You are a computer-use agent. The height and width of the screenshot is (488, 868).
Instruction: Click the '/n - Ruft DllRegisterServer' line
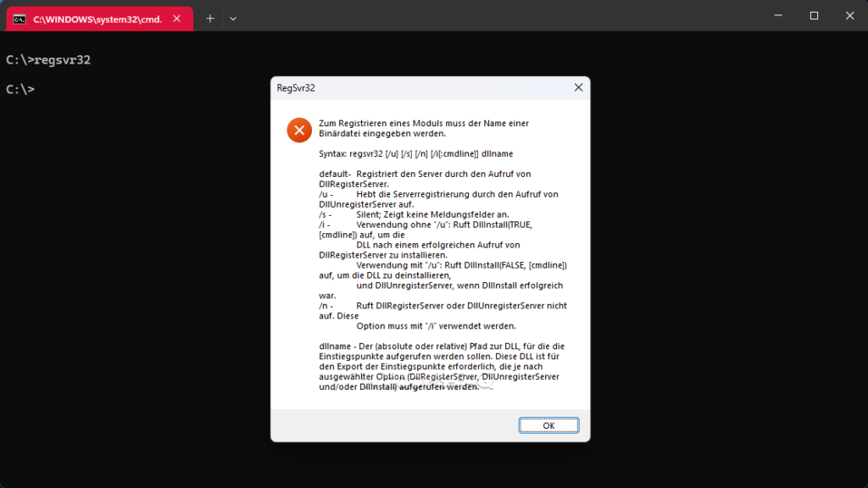(x=442, y=310)
